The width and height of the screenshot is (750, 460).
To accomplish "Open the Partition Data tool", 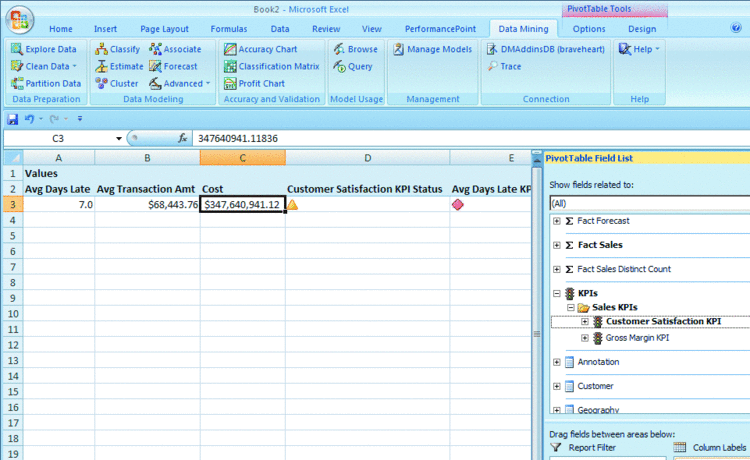I will pyautogui.click(x=46, y=83).
